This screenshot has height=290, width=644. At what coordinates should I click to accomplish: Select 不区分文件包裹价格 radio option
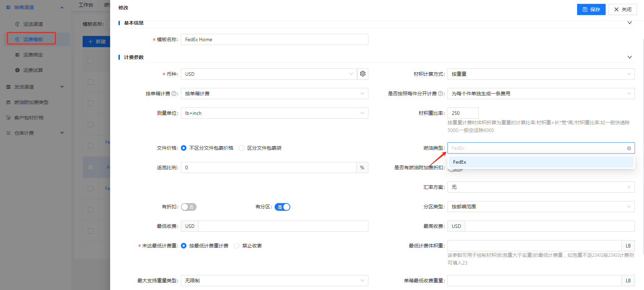point(184,148)
